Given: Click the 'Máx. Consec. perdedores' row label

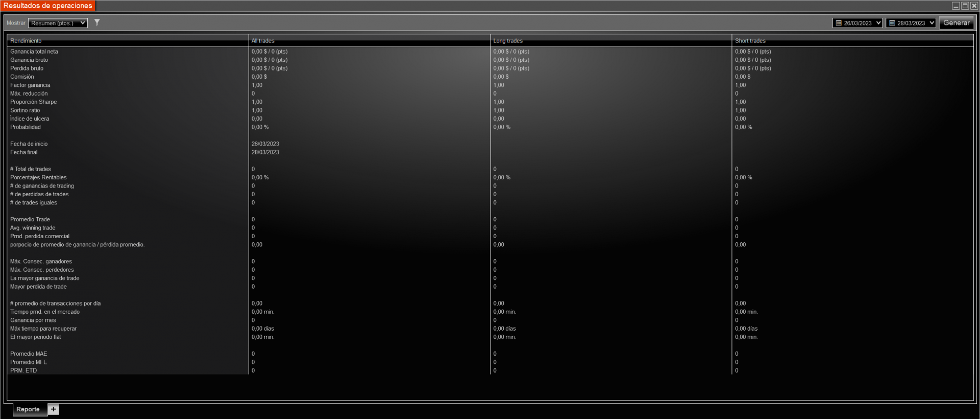Looking at the screenshot, I should pyautogui.click(x=42, y=270).
